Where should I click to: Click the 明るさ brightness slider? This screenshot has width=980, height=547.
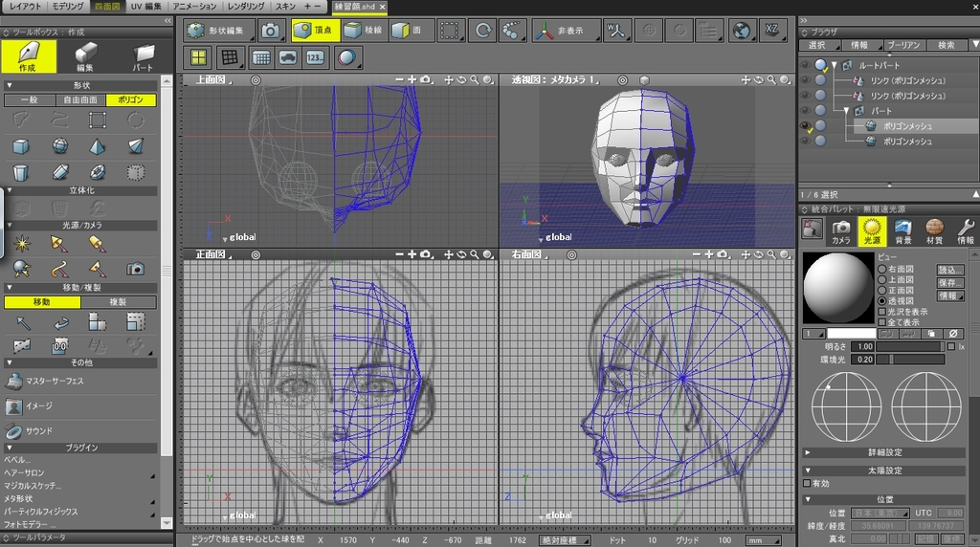pos(907,346)
